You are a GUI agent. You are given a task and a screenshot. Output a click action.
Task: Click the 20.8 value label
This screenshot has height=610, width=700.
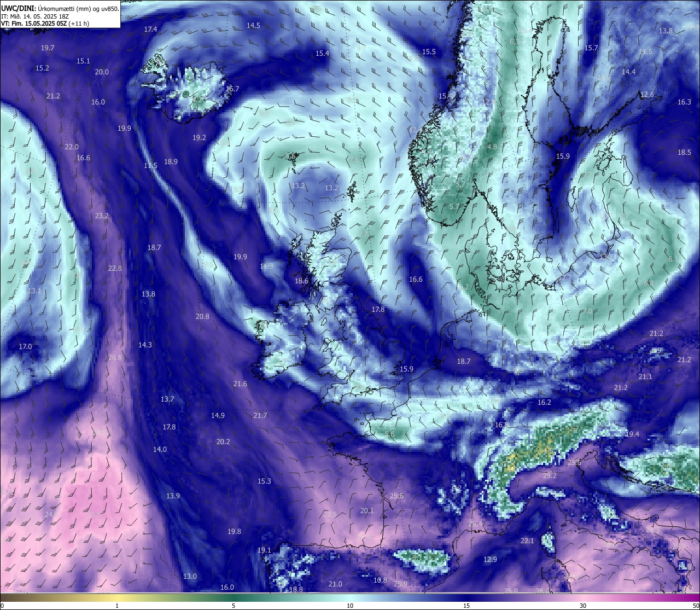[202, 317]
